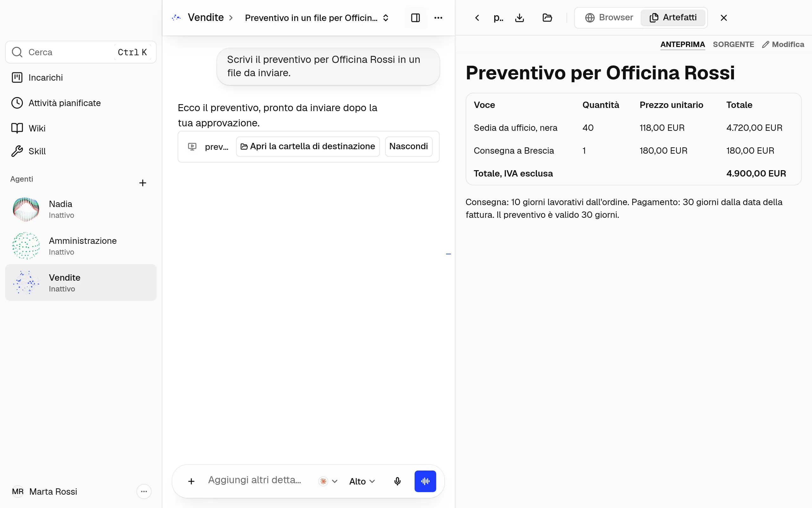Screen dimensions: 812x508
Task: Close the artifact panel
Action: pyautogui.click(x=724, y=18)
